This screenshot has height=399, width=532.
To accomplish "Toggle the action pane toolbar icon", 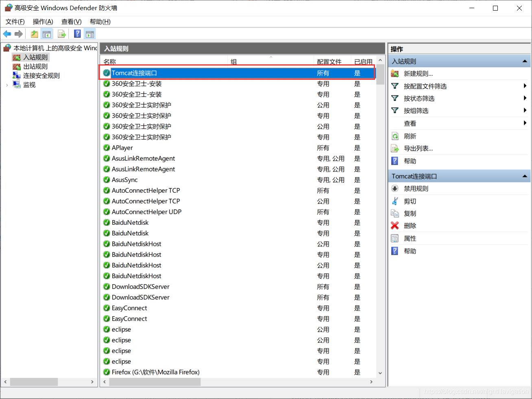I will [90, 34].
